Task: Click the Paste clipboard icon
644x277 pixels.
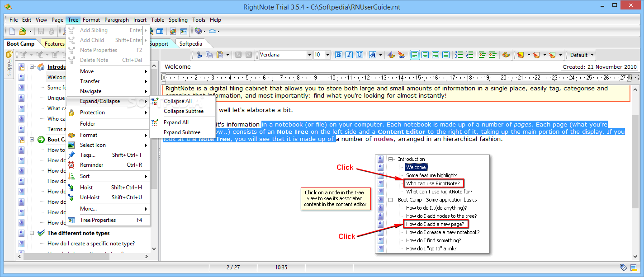Action: click(220, 55)
